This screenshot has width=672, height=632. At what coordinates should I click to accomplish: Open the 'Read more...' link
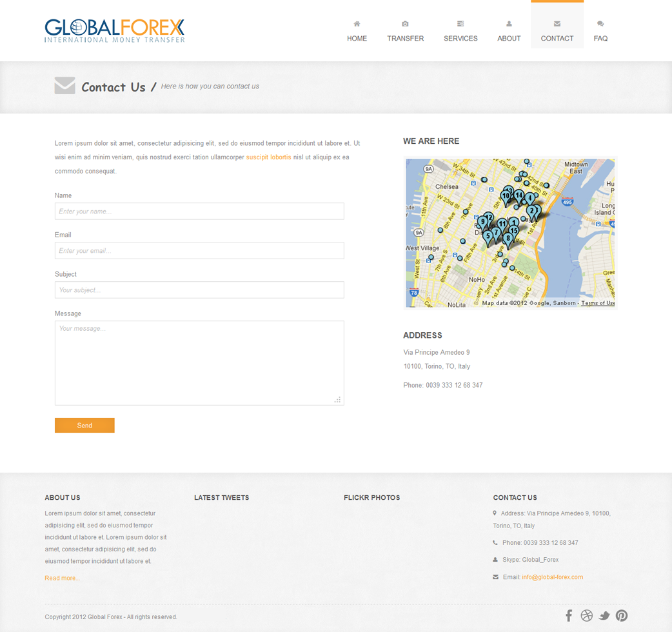click(62, 578)
